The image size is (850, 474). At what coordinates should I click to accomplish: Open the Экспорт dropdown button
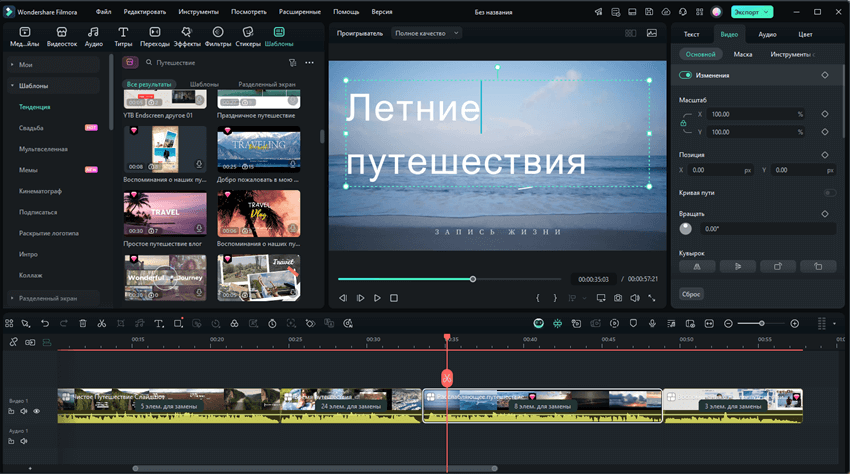[x=751, y=12]
